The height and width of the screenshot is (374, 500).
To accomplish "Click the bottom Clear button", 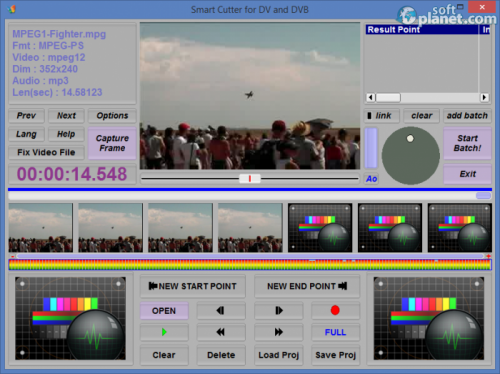I will click(x=164, y=355).
